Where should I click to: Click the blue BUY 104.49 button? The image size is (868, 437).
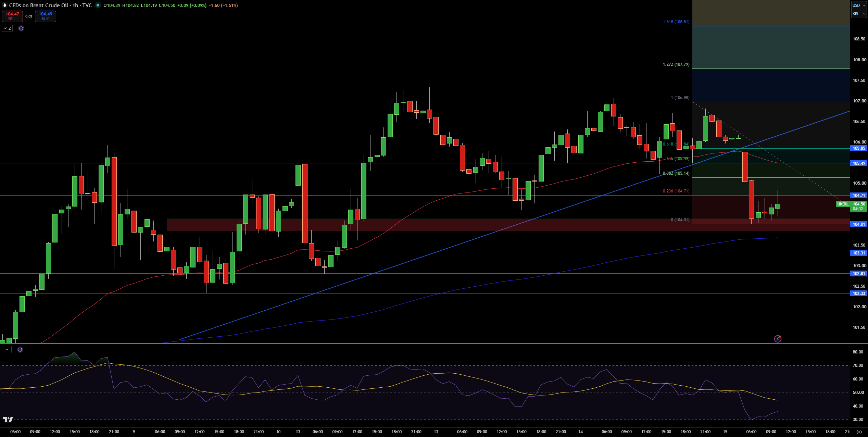click(45, 16)
